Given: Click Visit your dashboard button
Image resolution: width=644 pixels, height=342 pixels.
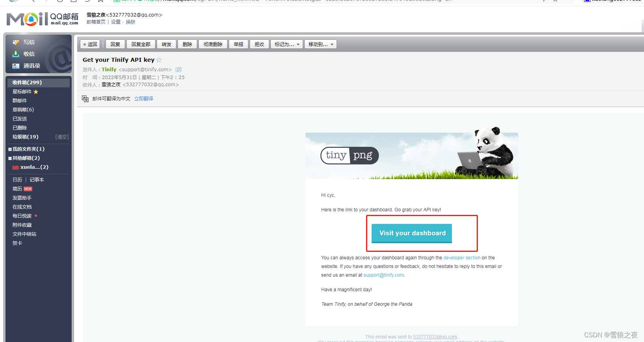Looking at the screenshot, I should (x=412, y=233).
